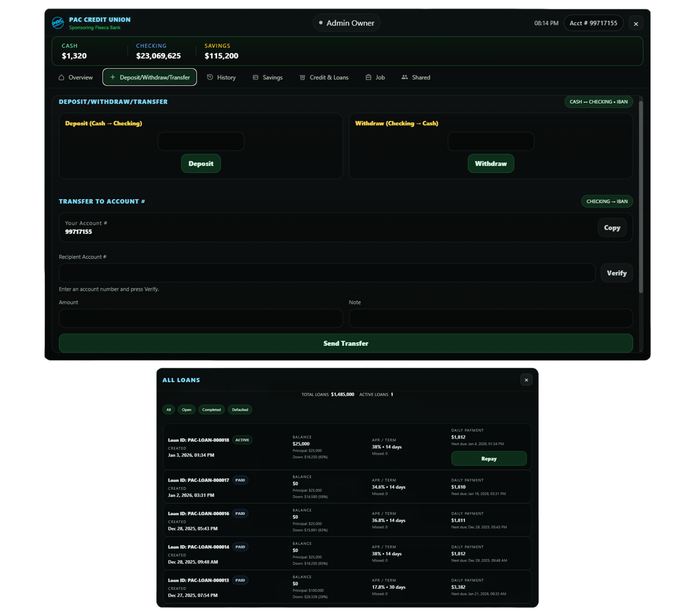Filter loans by Completed
Viewport: 695px width, 616px height.
click(211, 410)
